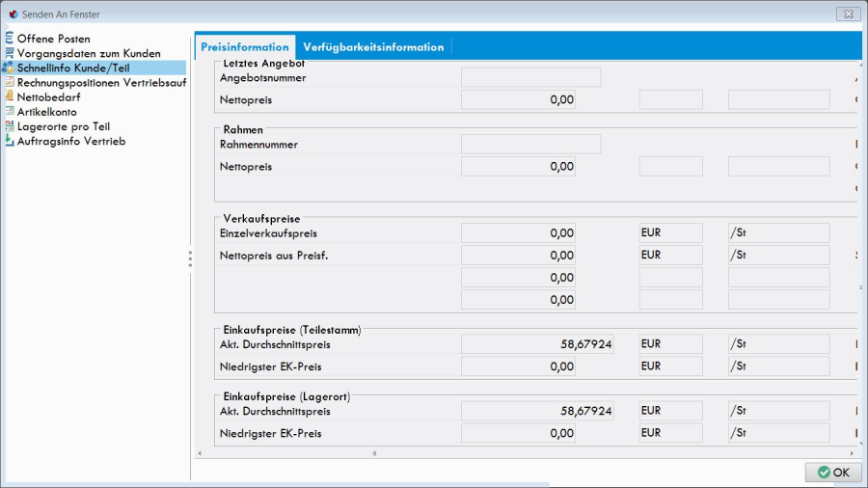Screen dimensions: 868x488
Task: Click the Einzelverkaufspreis value field
Action: 518,232
